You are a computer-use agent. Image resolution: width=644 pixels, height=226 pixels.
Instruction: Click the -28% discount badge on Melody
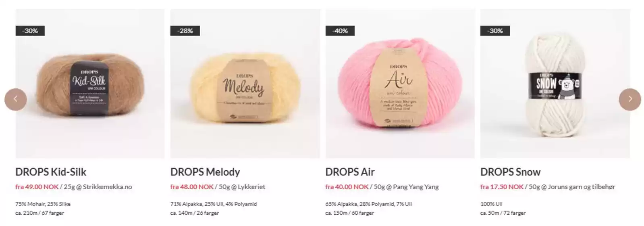click(185, 31)
